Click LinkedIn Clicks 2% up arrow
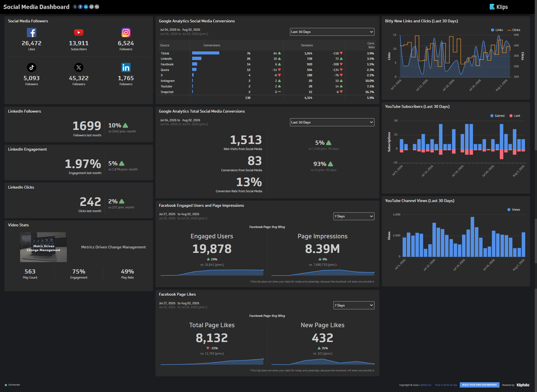The height and width of the screenshot is (392, 537). [x=122, y=201]
